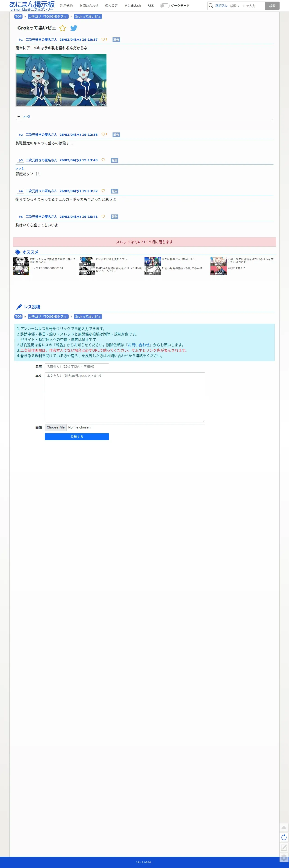The height and width of the screenshot is (868, 289).
Task: Open the recommended thread このトリオに劣情を…
Action: (x=251, y=260)
